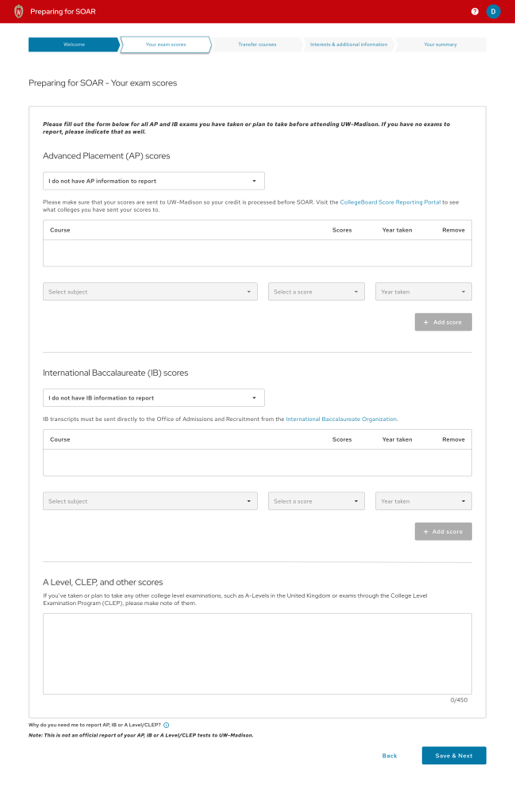Image resolution: width=515 pixels, height=812 pixels.
Task: Open the Your summary step
Action: pyautogui.click(x=440, y=44)
